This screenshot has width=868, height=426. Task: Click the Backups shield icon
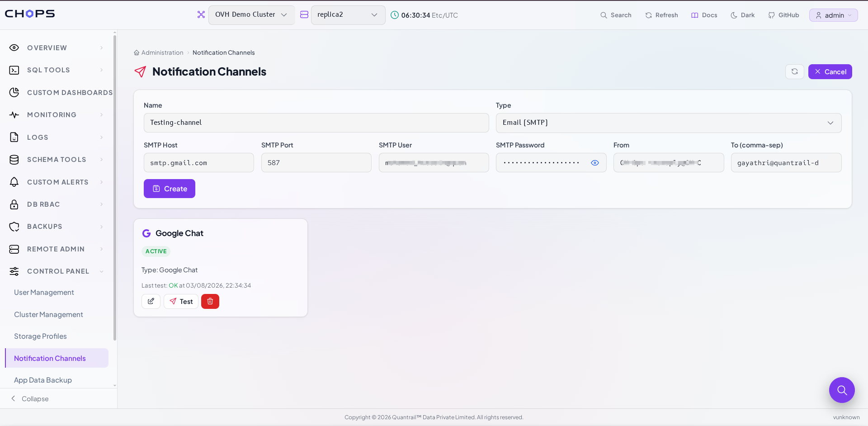14,227
